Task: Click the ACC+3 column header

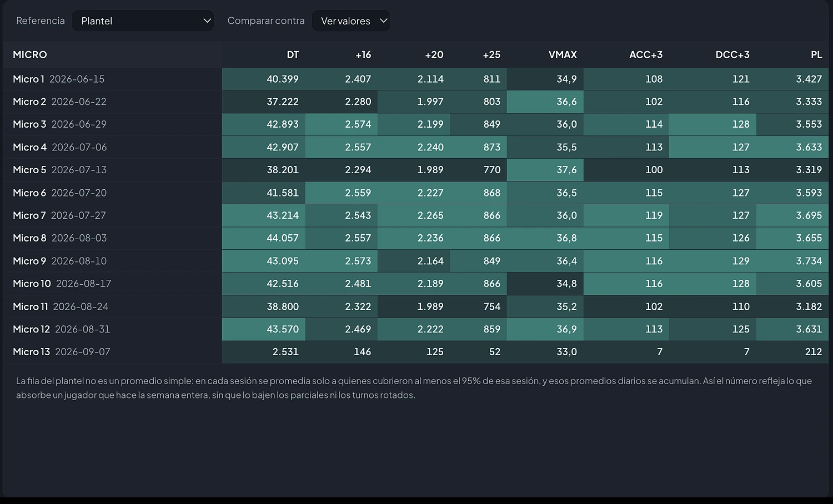Action: [646, 54]
